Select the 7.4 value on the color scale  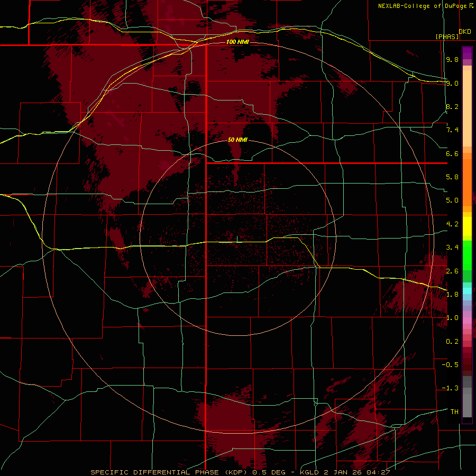(452, 130)
